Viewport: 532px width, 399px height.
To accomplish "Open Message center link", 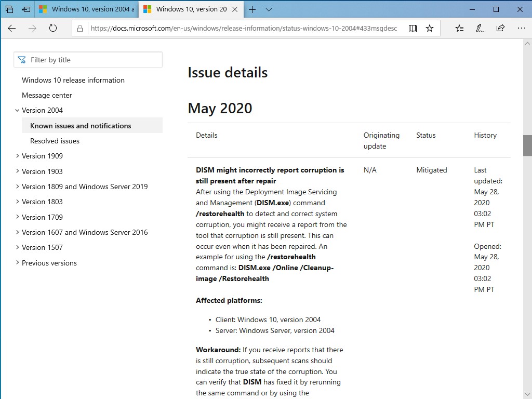I will click(x=47, y=95).
